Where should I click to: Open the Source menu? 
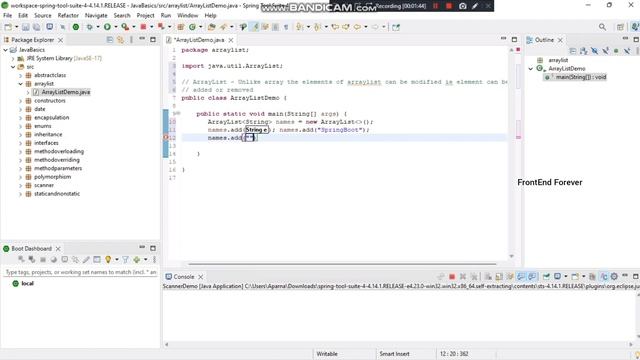click(42, 16)
